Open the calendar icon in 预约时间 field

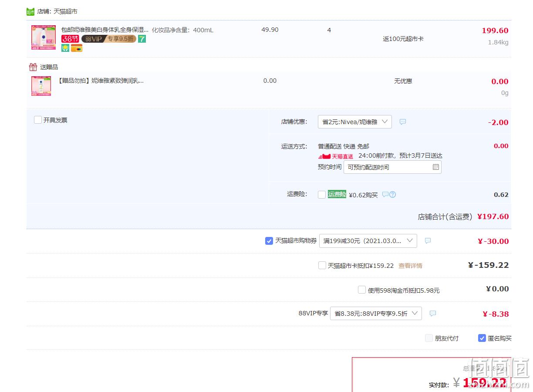tap(436, 167)
